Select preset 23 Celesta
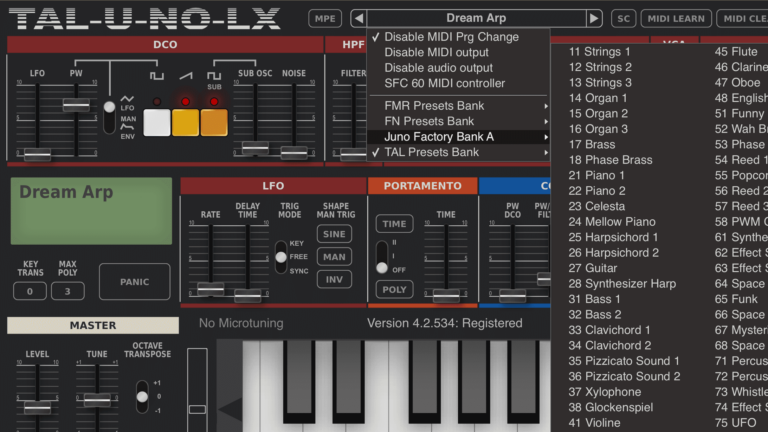 pos(597,206)
